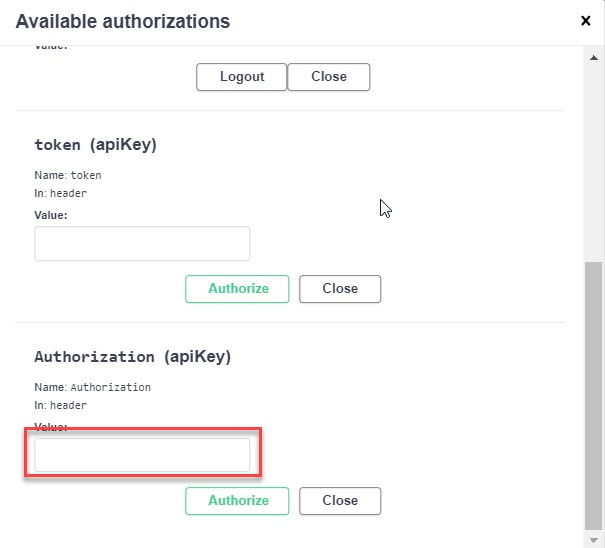Click the vertical scrollbar thumb
Screen dimensions: 605x548
593,396
